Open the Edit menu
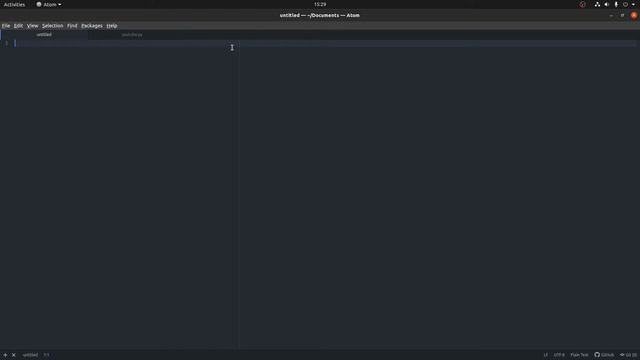The width and height of the screenshot is (640, 360). tap(18, 26)
